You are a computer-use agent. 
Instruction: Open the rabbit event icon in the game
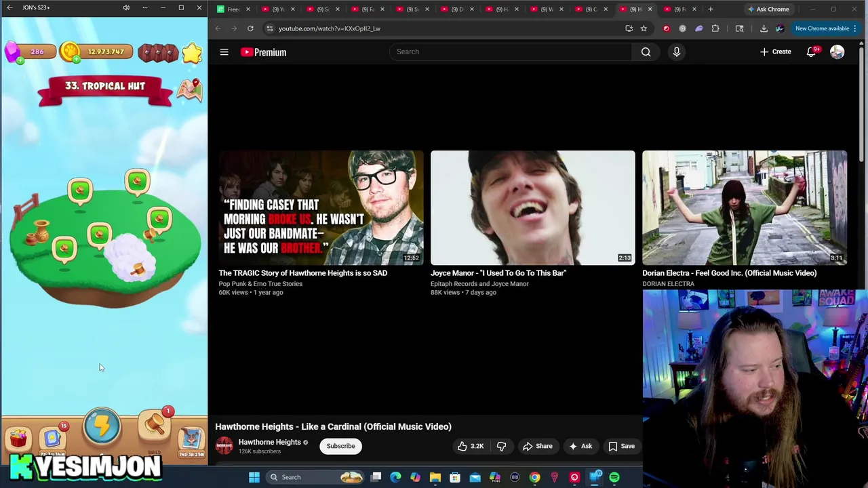(191, 441)
